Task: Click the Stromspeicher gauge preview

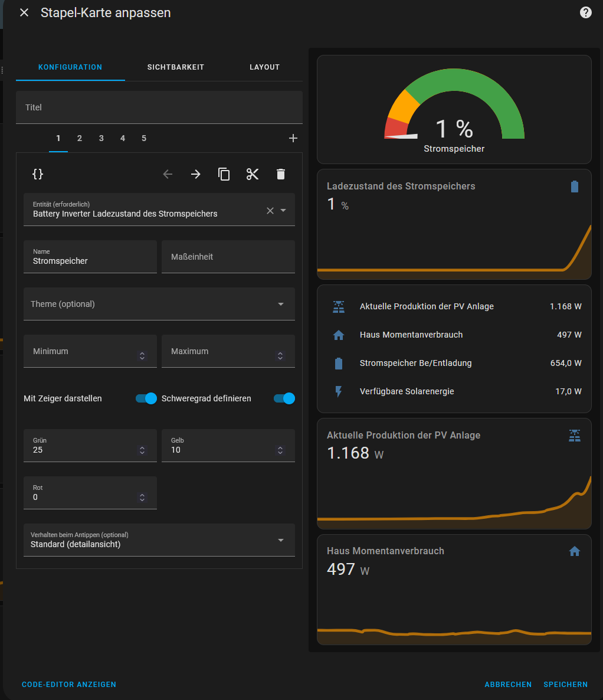Action: coord(454,109)
